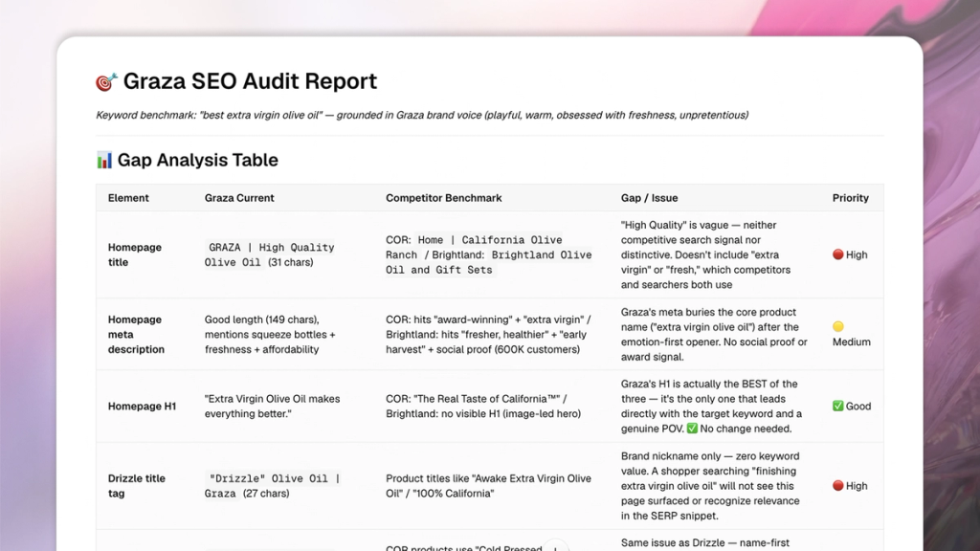
Task: Click the 'Element' column header
Action: pos(128,198)
